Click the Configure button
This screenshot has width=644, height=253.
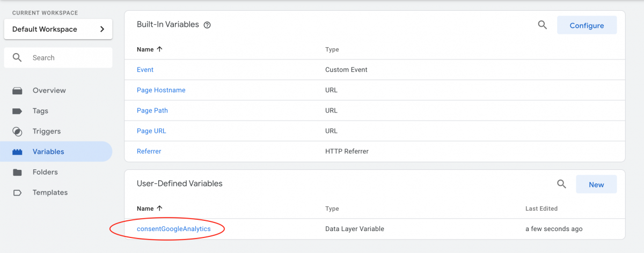pyautogui.click(x=587, y=25)
